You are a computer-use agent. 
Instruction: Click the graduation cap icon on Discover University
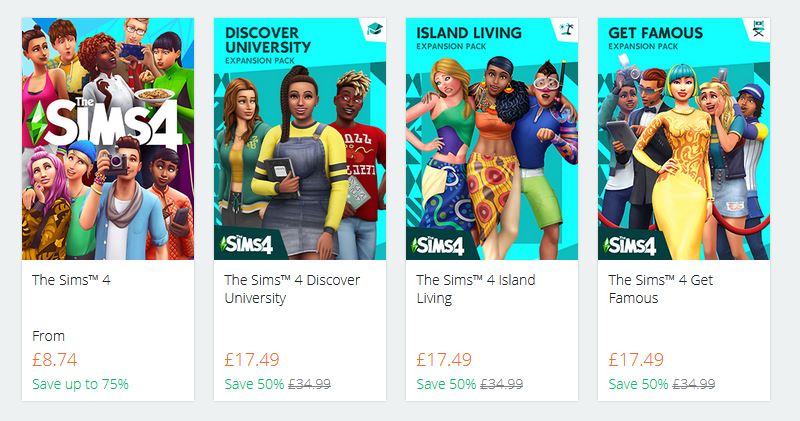click(x=375, y=29)
